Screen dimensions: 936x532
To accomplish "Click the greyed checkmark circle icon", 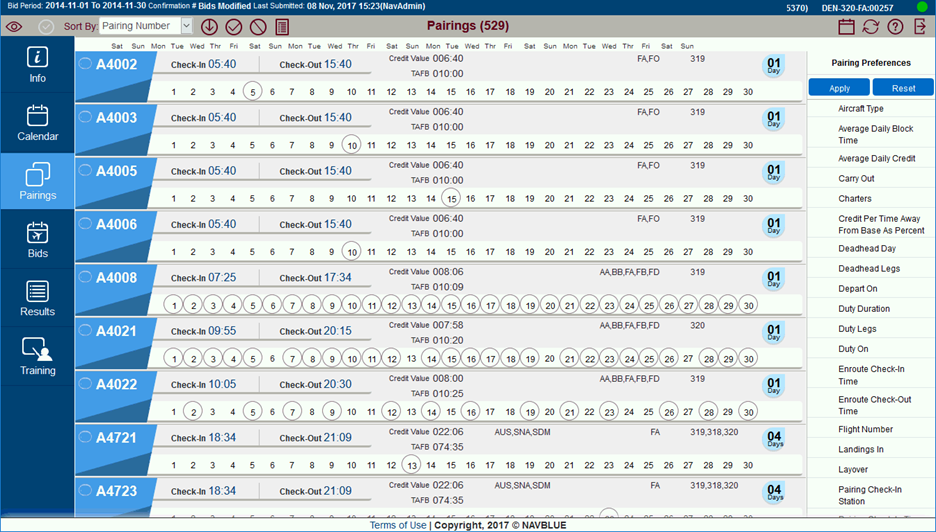I will pyautogui.click(x=46, y=27).
